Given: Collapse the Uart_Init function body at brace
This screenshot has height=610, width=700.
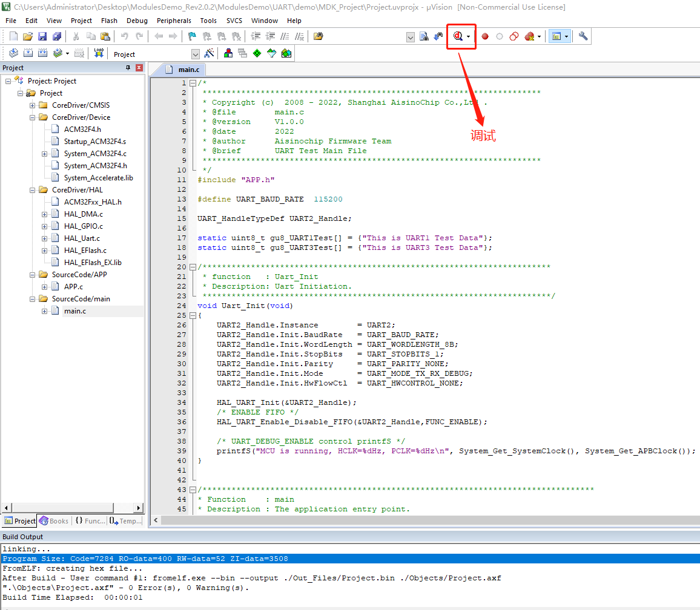Looking at the screenshot, I should click(193, 315).
